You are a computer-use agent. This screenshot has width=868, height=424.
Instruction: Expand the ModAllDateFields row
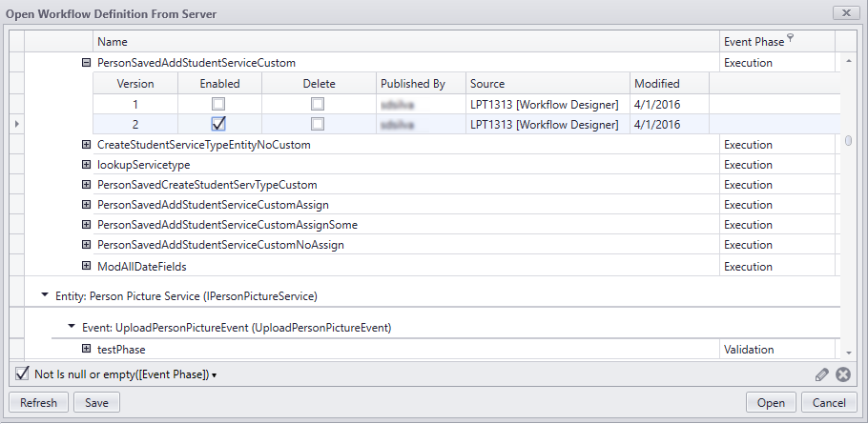point(86,266)
